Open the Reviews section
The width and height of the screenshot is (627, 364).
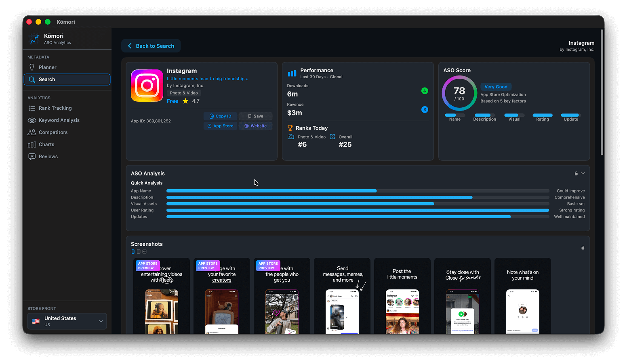47,156
